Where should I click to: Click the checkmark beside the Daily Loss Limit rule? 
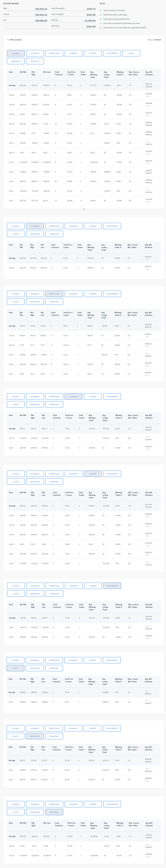100,23
